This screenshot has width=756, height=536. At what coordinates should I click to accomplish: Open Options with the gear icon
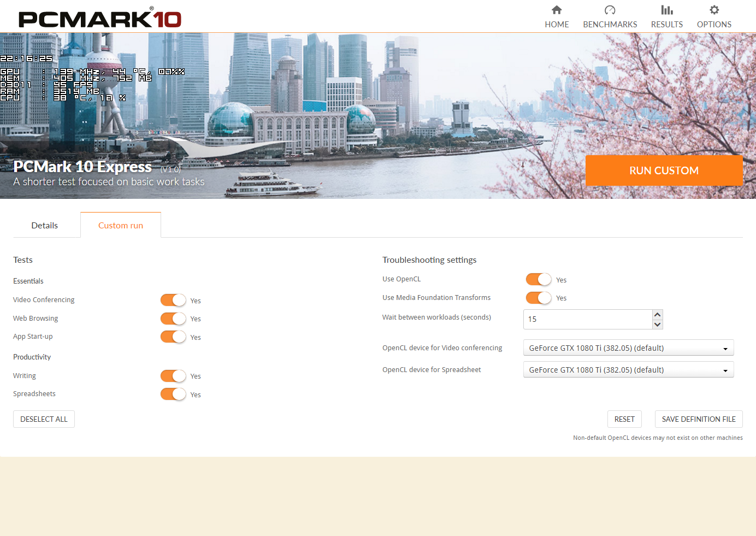click(713, 16)
